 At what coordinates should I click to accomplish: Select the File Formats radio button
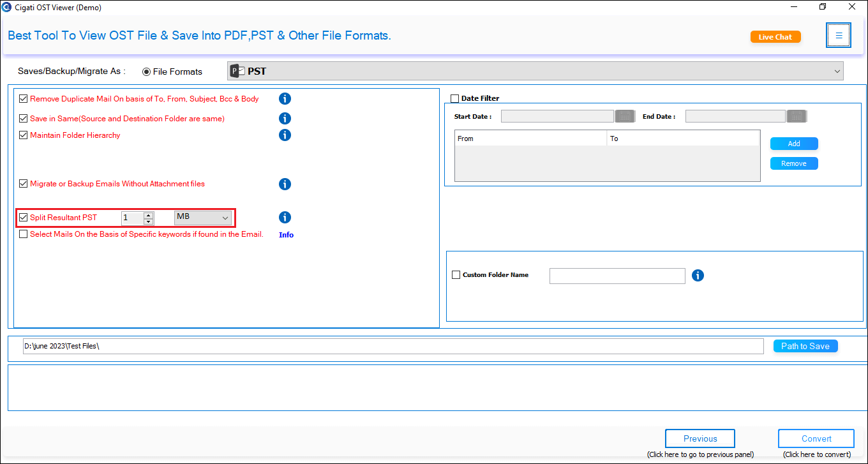point(147,71)
